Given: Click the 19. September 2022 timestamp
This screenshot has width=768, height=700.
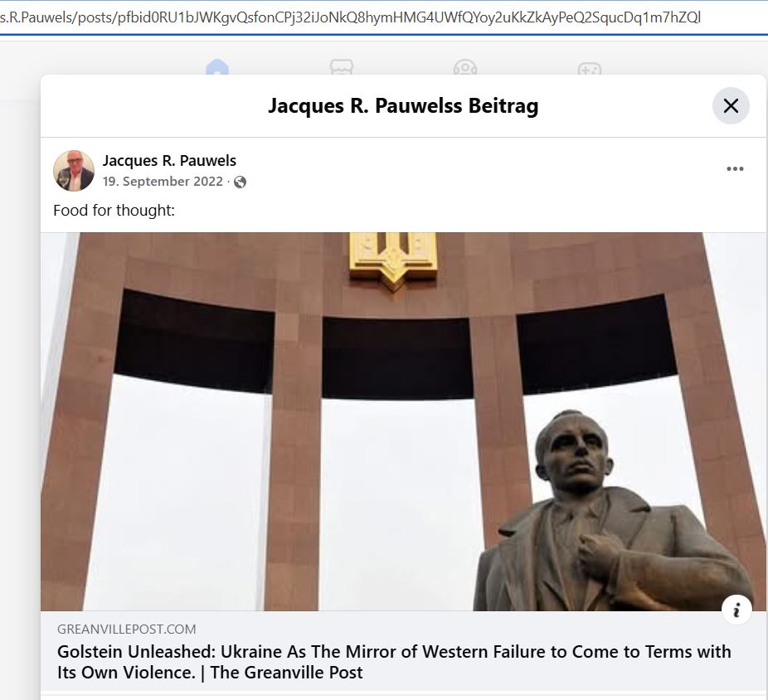Looking at the screenshot, I should pos(163,182).
